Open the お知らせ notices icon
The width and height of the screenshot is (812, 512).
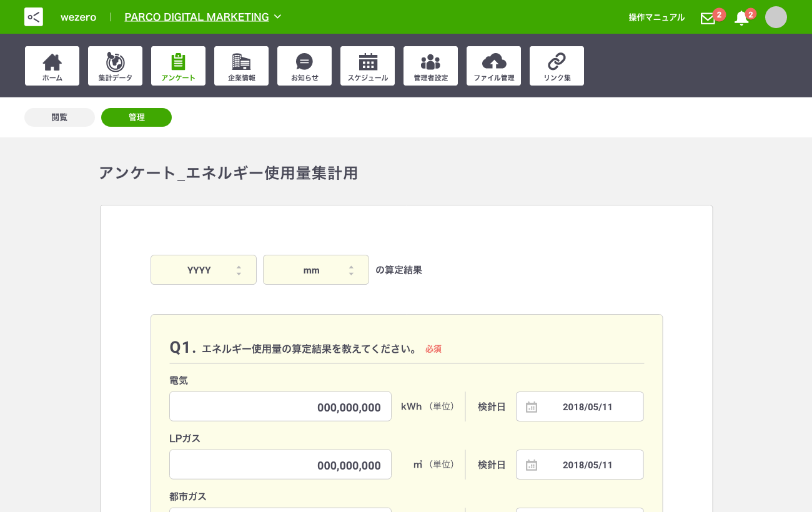click(304, 66)
